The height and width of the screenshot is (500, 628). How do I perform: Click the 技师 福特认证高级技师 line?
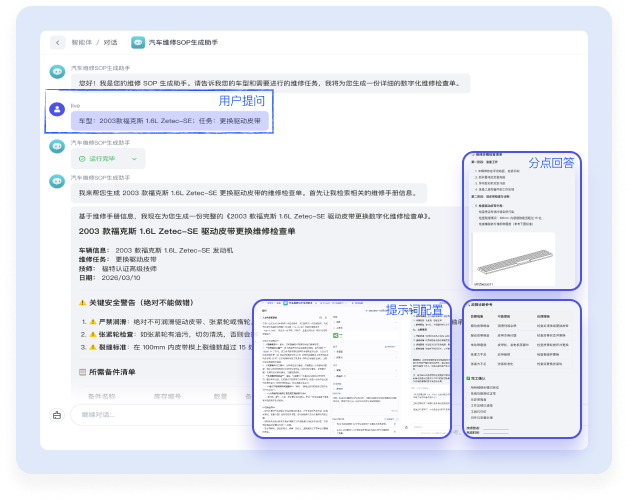[x=117, y=268]
